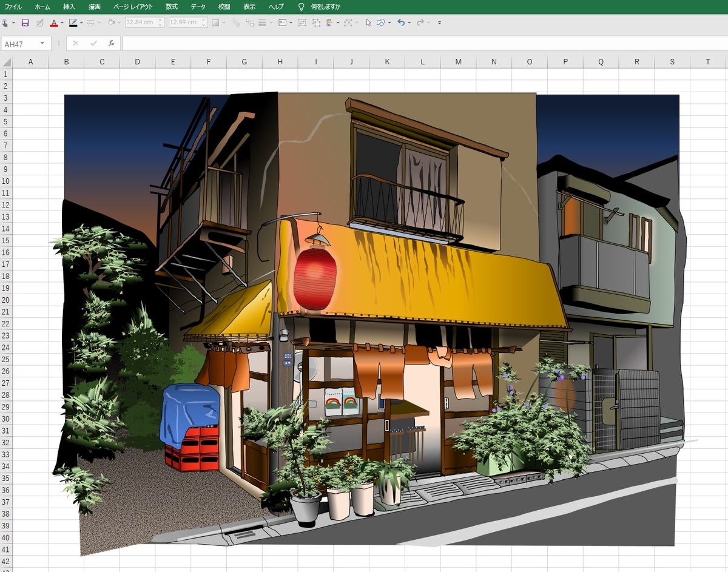728x572 pixels.
Task: Click the send backward icon
Action: pos(249,22)
